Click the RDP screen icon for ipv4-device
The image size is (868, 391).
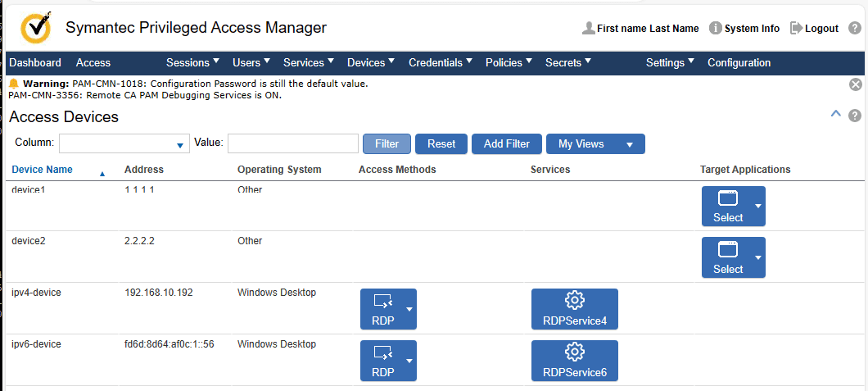tap(383, 302)
